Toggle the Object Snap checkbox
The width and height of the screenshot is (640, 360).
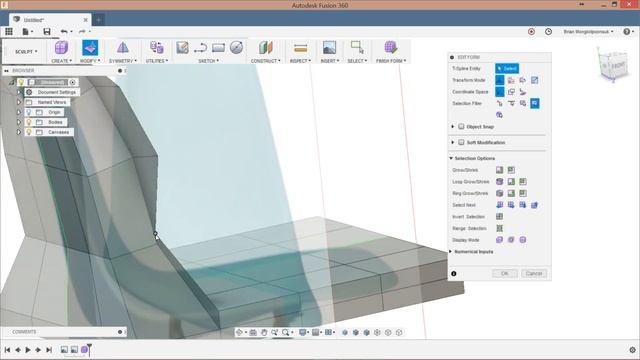[x=461, y=127]
